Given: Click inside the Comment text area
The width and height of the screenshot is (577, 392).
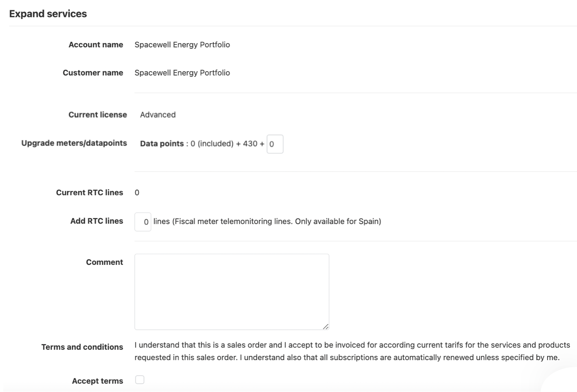Looking at the screenshot, I should coord(232,292).
